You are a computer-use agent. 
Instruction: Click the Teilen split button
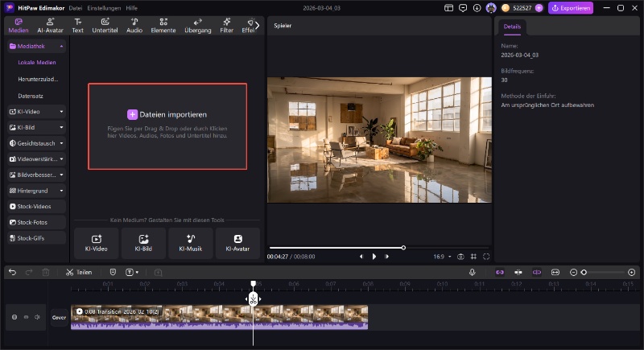coord(79,272)
